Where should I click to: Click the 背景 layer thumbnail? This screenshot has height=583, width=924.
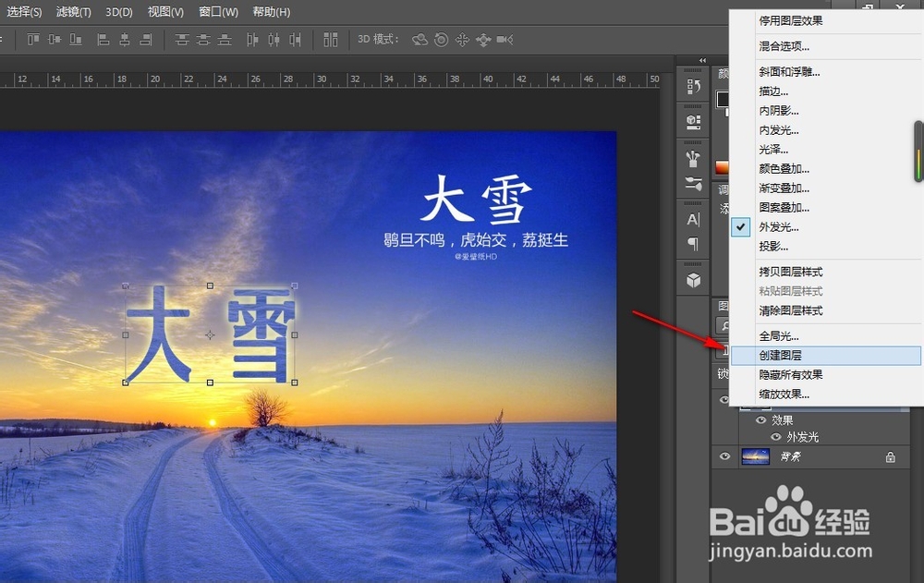tap(755, 455)
